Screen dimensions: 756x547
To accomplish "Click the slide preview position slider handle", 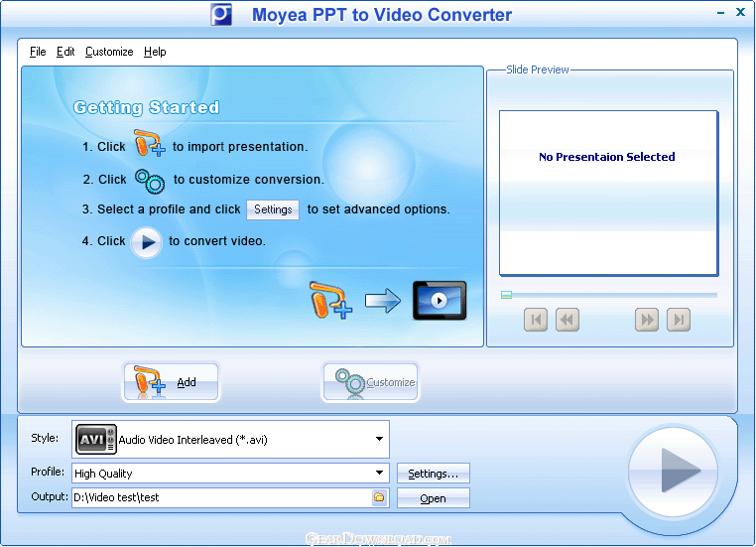I will coord(506,295).
